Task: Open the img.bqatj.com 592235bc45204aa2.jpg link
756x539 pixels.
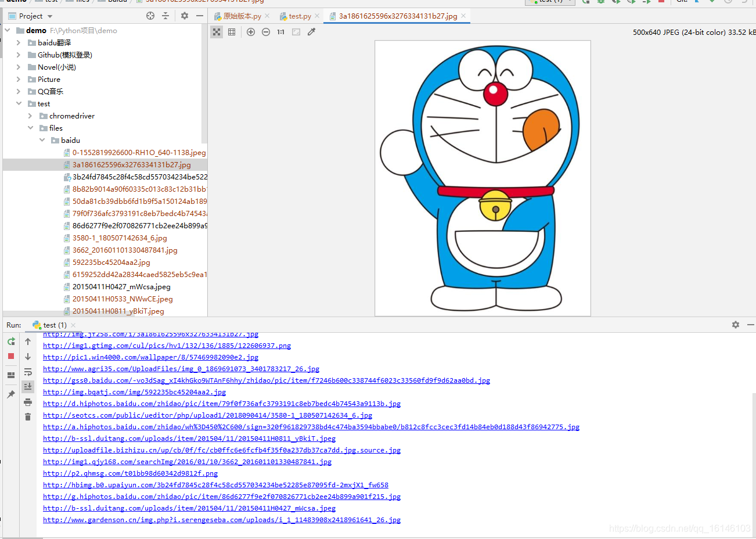Action: pos(134,392)
